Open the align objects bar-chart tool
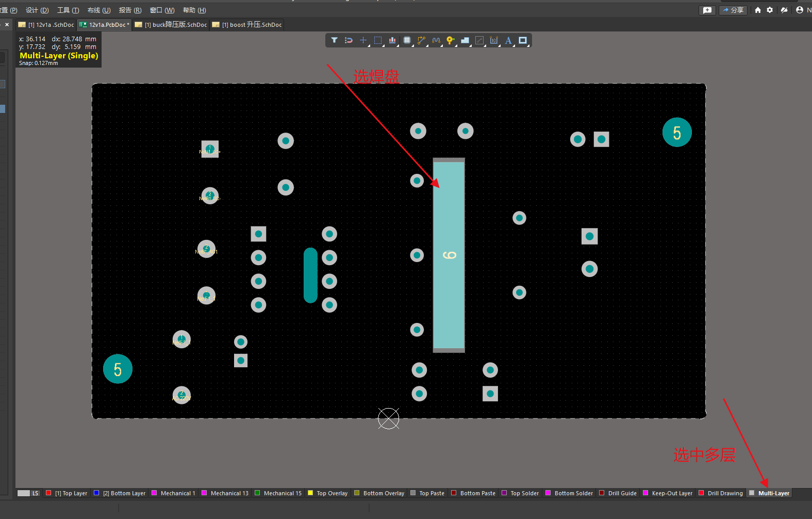812x519 pixels. click(392, 40)
